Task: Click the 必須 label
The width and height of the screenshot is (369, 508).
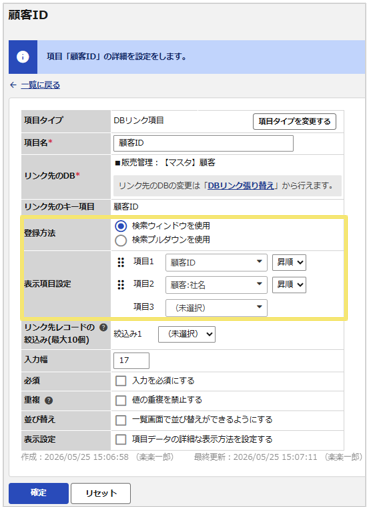Action: point(32,380)
